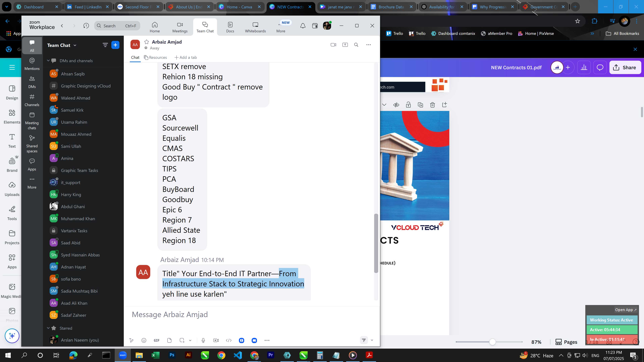Open chat more options ellipsis
The height and width of the screenshot is (362, 644).
pyautogui.click(x=368, y=45)
